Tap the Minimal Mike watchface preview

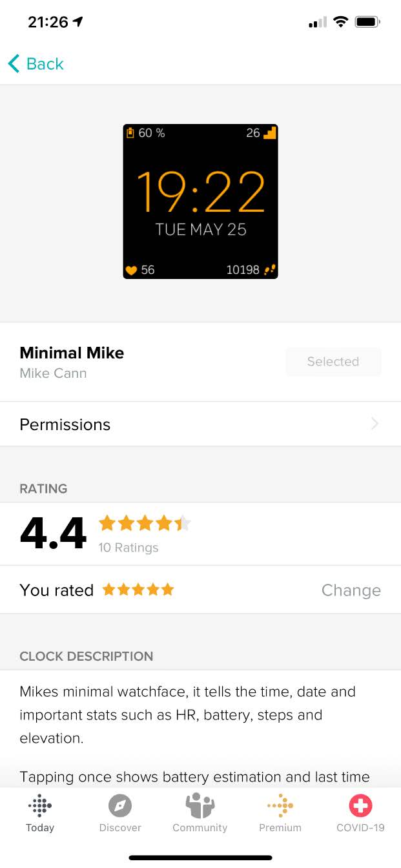[x=200, y=201]
